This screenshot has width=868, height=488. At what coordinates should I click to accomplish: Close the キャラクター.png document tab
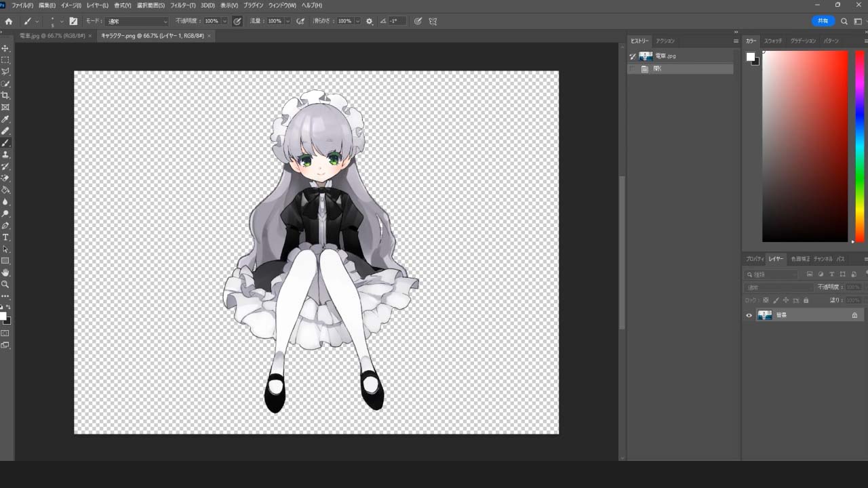tap(209, 35)
